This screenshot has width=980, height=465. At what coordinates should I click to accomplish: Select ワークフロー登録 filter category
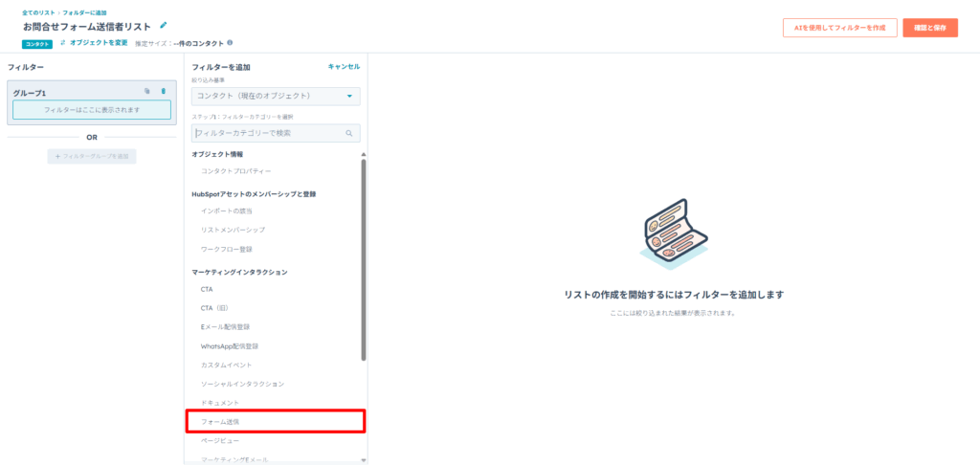click(227, 249)
